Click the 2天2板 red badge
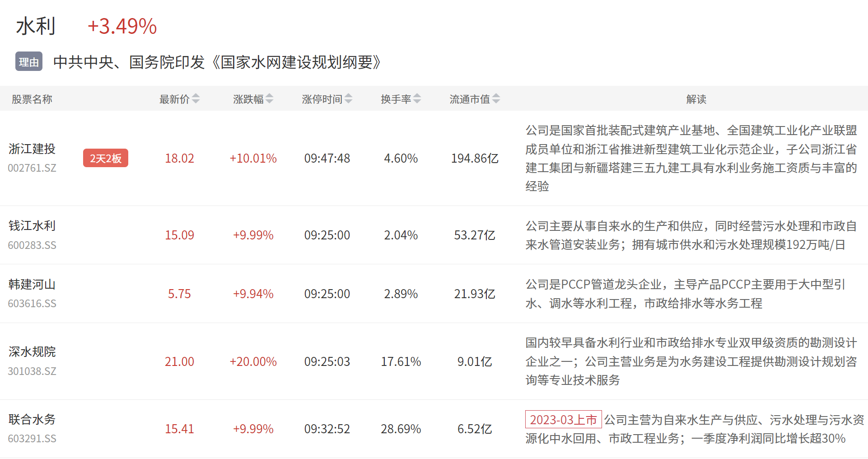The height and width of the screenshot is (459, 868). (x=105, y=158)
